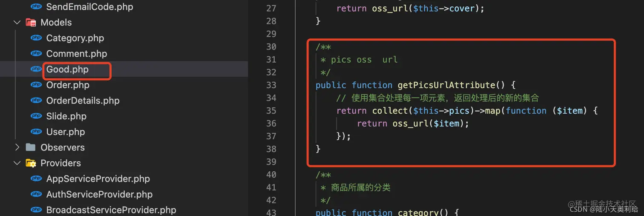Image resolution: width=644 pixels, height=216 pixels.
Task: Open User.php from Models
Action: pos(66,132)
